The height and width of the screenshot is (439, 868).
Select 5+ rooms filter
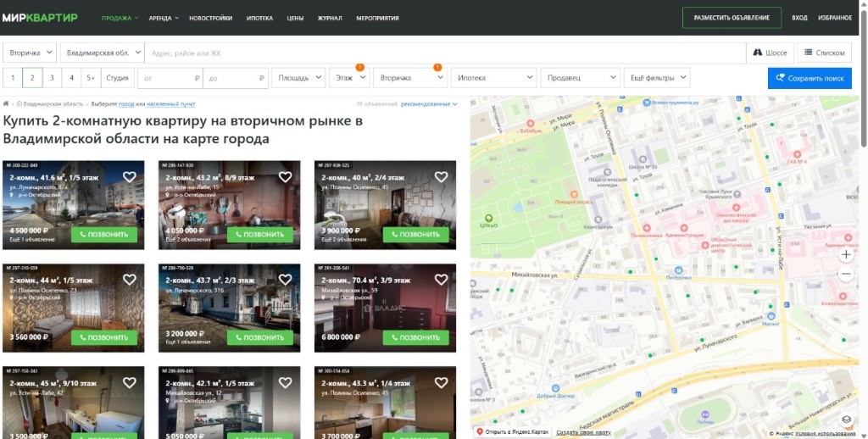tap(91, 78)
